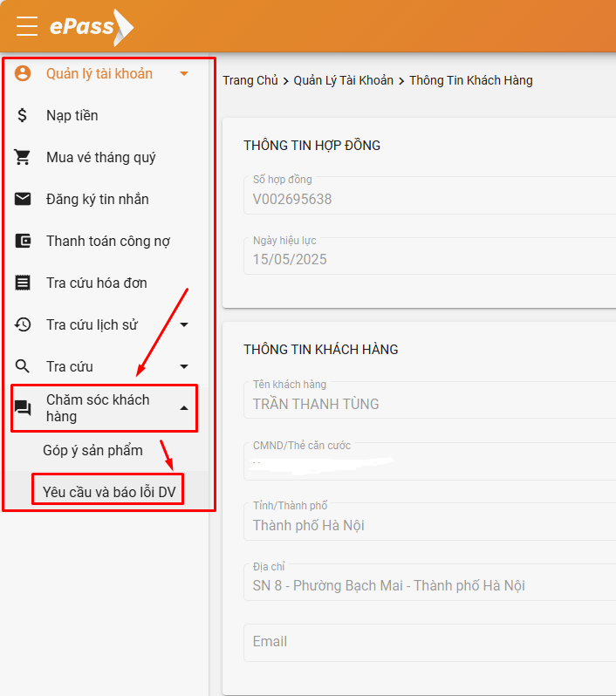Screen dimensions: 616x696
Task: Click the magnifier Tra cứu icon
Action: pyautogui.click(x=24, y=366)
